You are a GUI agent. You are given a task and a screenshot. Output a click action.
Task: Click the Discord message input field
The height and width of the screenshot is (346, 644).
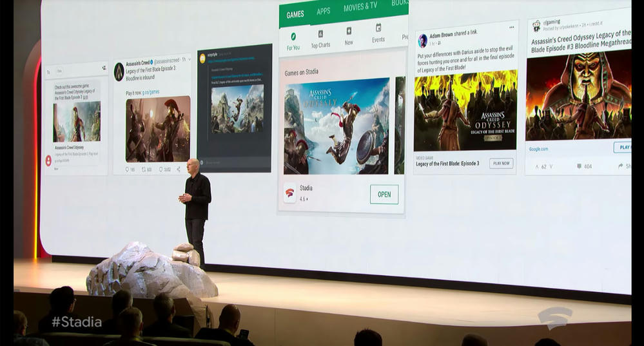(x=235, y=163)
